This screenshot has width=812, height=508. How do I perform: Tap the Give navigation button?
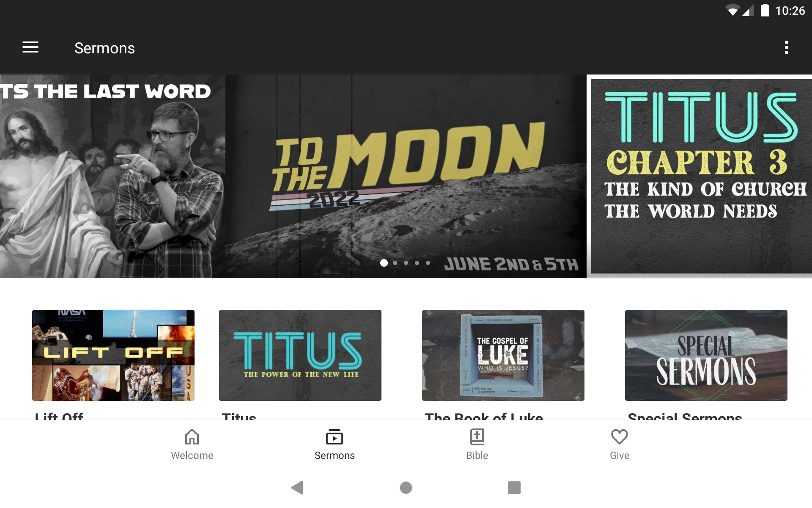618,444
